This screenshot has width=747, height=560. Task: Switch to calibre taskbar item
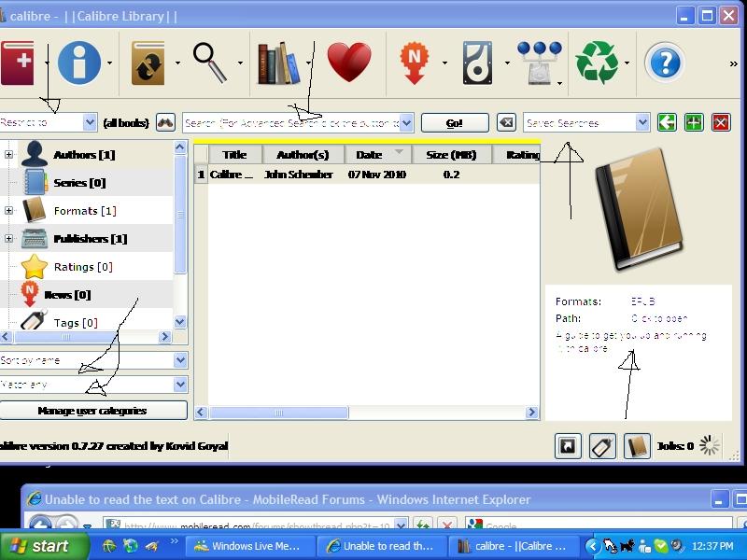pyautogui.click(x=514, y=546)
